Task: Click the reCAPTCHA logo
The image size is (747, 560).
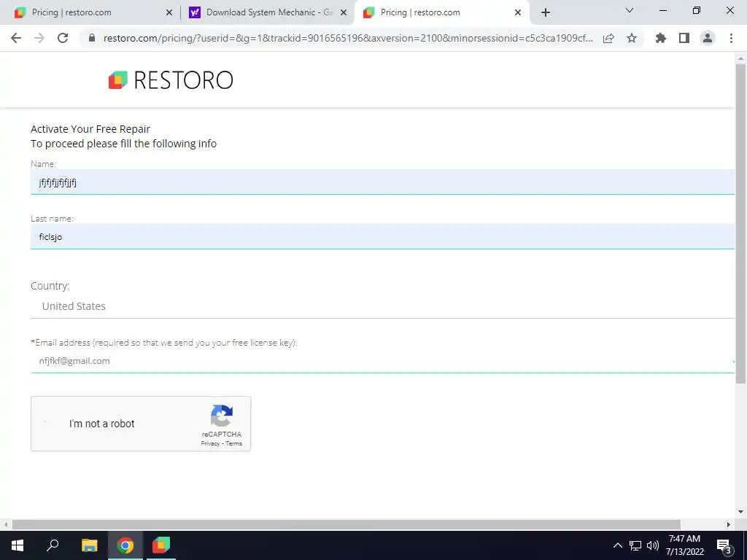Action: click(222, 416)
